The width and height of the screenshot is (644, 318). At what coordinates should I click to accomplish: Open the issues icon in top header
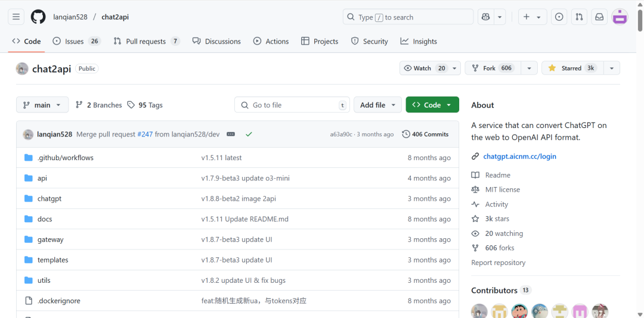pos(559,17)
